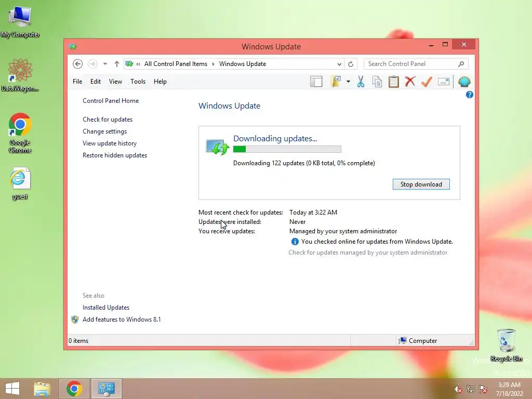This screenshot has width=532, height=399.
Task: Click the Computer status bar entry
Action: point(418,341)
